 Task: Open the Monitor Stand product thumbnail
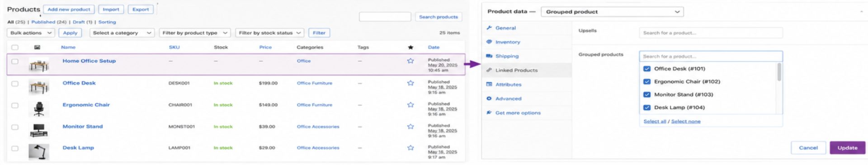pyautogui.click(x=39, y=130)
